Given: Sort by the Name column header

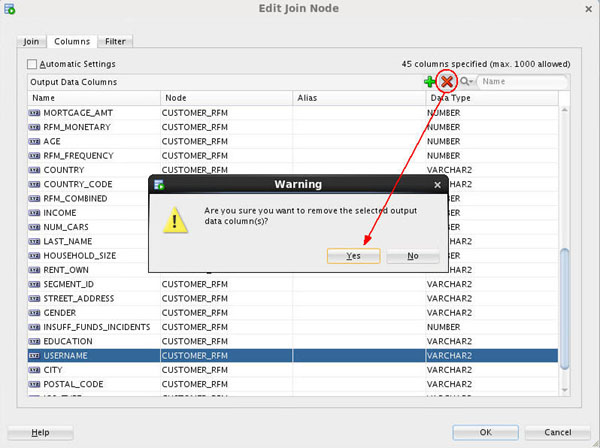Looking at the screenshot, I should (94, 98).
